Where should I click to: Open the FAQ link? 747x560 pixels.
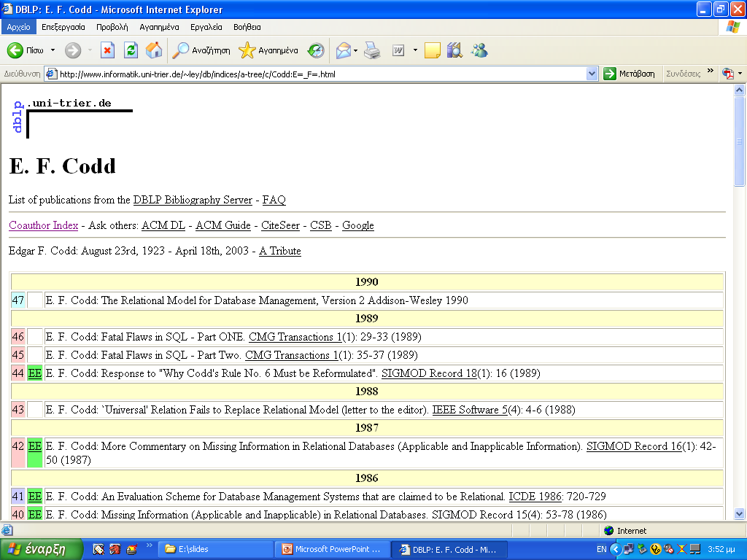click(274, 200)
